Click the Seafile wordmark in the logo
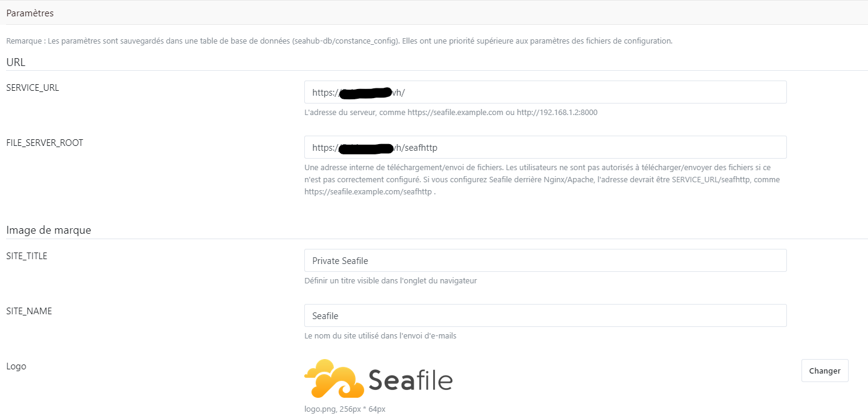 410,380
